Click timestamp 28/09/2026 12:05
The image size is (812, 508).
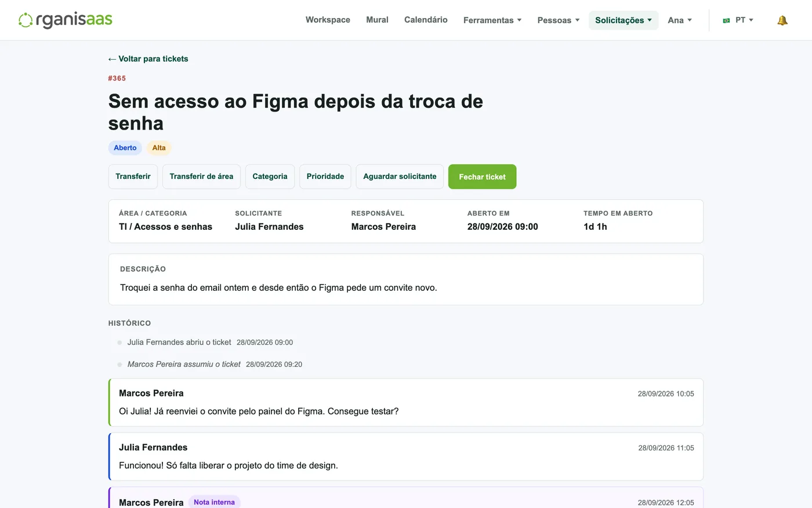pos(666,503)
